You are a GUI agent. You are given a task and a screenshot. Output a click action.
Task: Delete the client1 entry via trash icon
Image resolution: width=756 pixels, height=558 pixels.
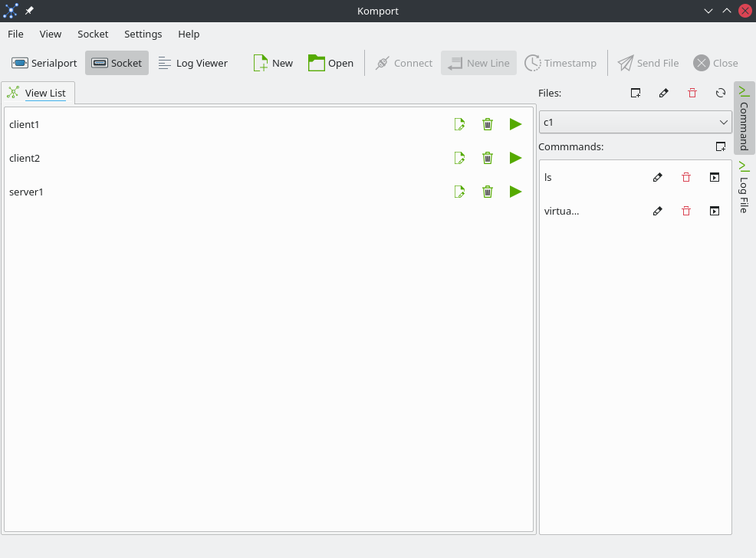point(488,124)
